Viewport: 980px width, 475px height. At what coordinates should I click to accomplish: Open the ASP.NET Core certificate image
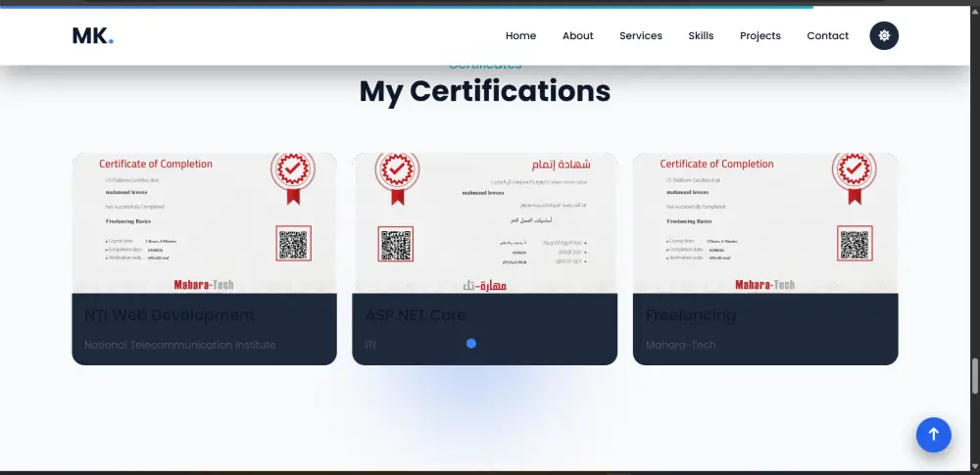tap(484, 223)
